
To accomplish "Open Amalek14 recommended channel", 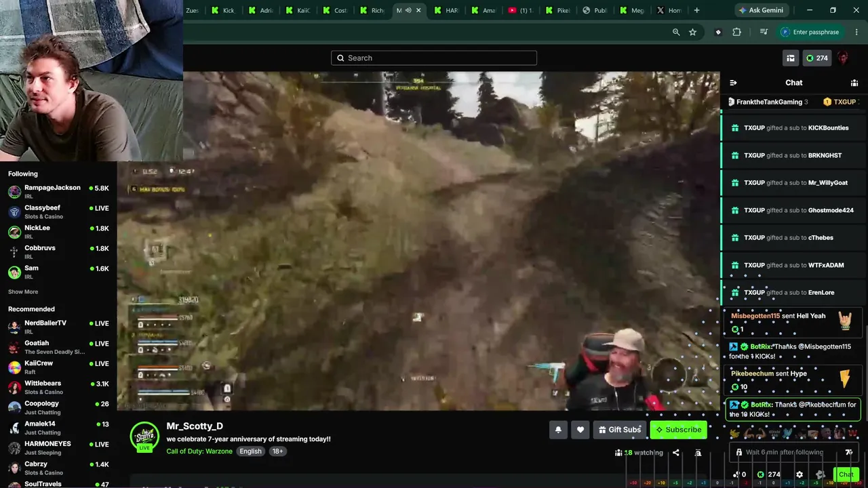I will pyautogui.click(x=58, y=428).
